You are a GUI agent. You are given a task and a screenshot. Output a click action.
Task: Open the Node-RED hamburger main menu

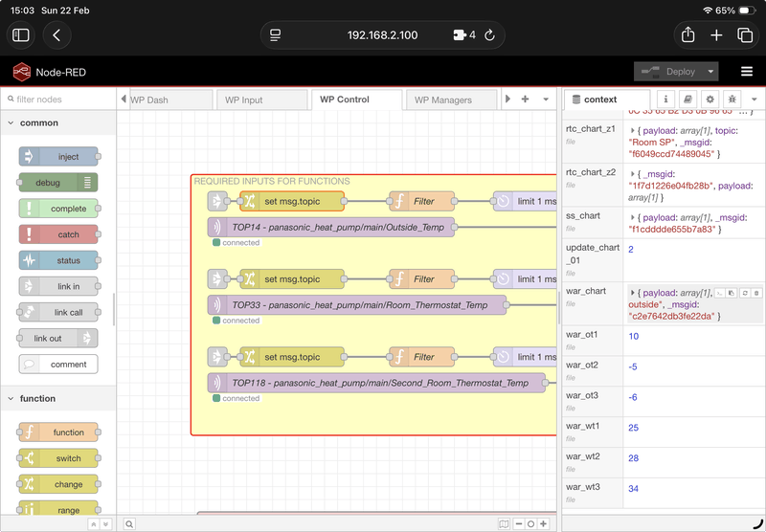[747, 72]
